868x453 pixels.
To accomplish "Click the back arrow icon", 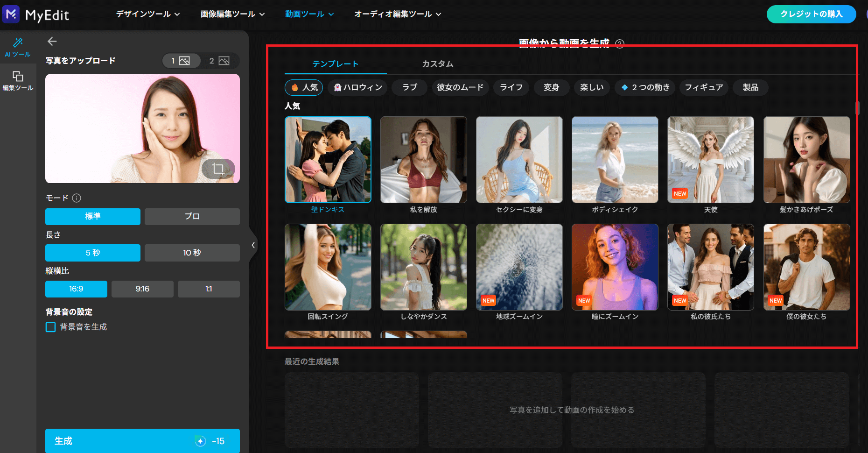I will click(x=52, y=42).
